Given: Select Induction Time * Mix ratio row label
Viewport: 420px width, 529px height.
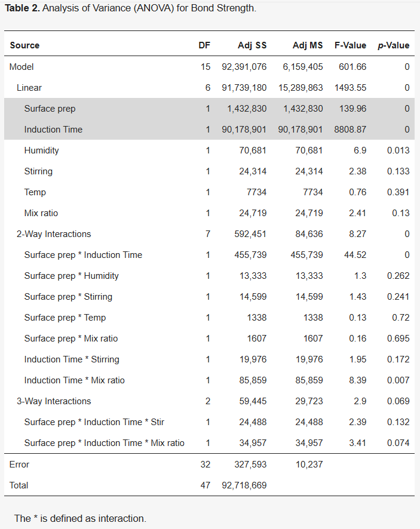Looking at the screenshot, I should tap(74, 380).
